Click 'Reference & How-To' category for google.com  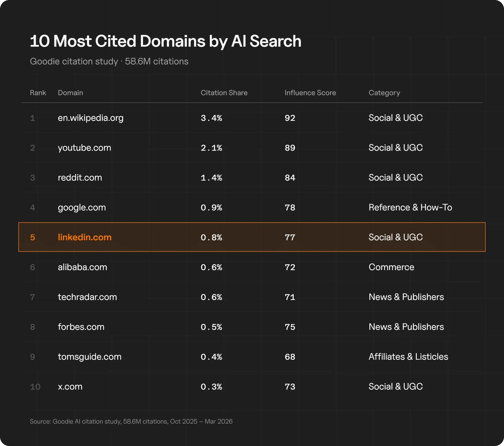tap(410, 207)
